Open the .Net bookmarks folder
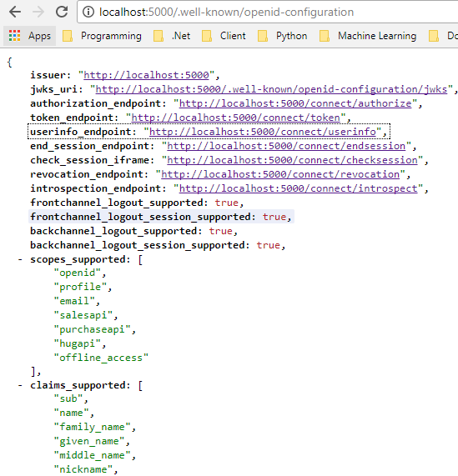Image resolution: width=458 pixels, height=476 pixels. pos(172,36)
